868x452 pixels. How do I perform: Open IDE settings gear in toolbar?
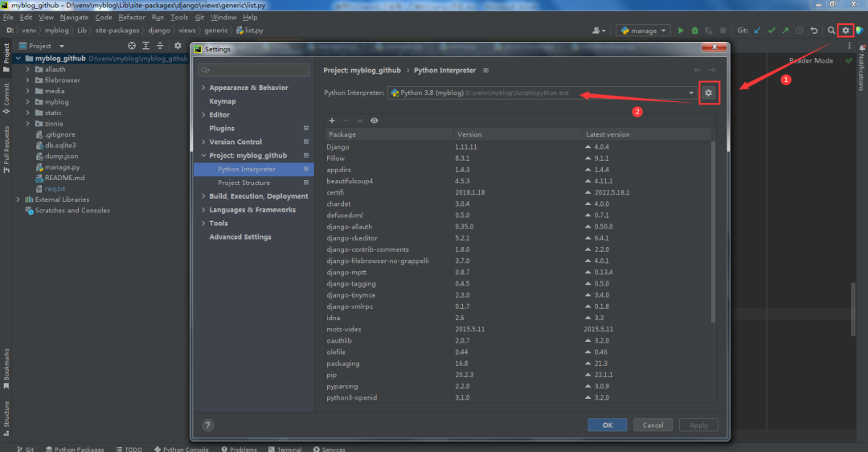(845, 31)
